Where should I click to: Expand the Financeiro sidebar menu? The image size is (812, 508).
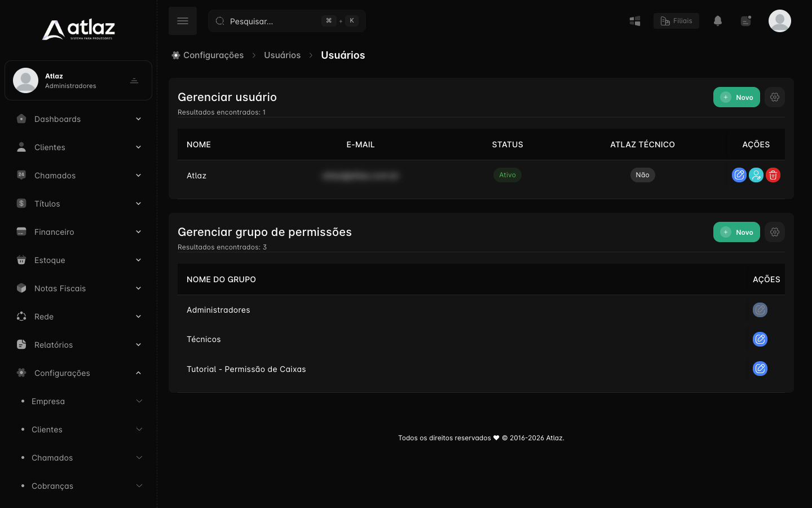point(78,232)
